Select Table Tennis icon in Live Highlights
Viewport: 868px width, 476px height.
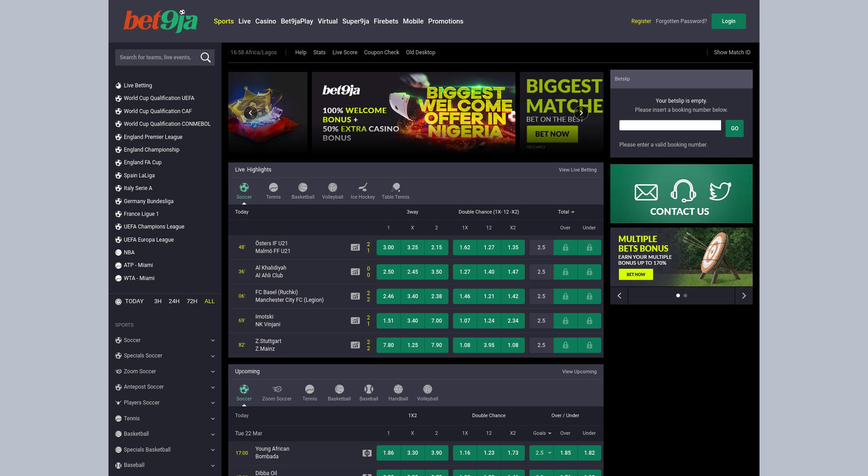396,187
